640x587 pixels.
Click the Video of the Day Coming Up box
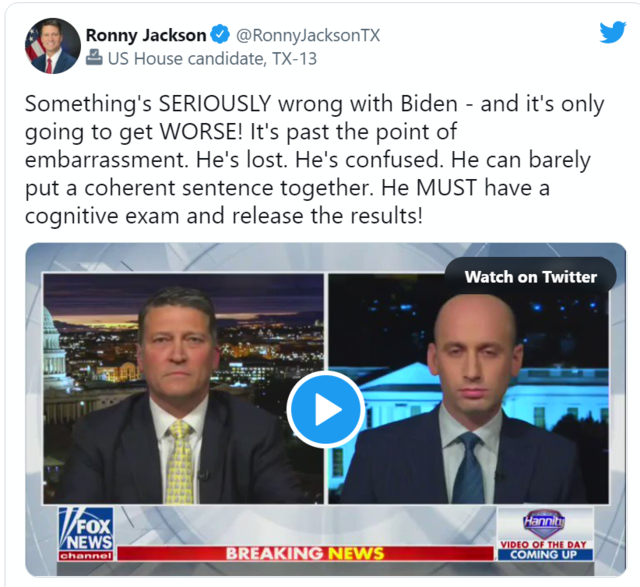click(x=545, y=549)
